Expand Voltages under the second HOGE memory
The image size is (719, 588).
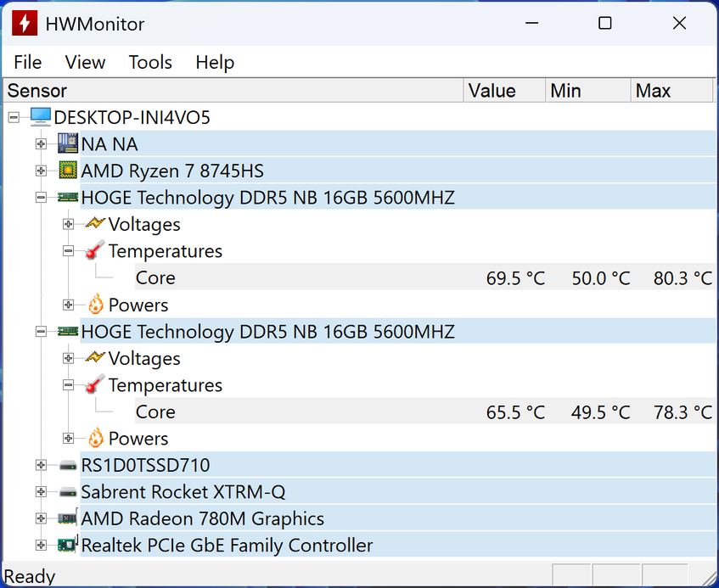tap(68, 358)
